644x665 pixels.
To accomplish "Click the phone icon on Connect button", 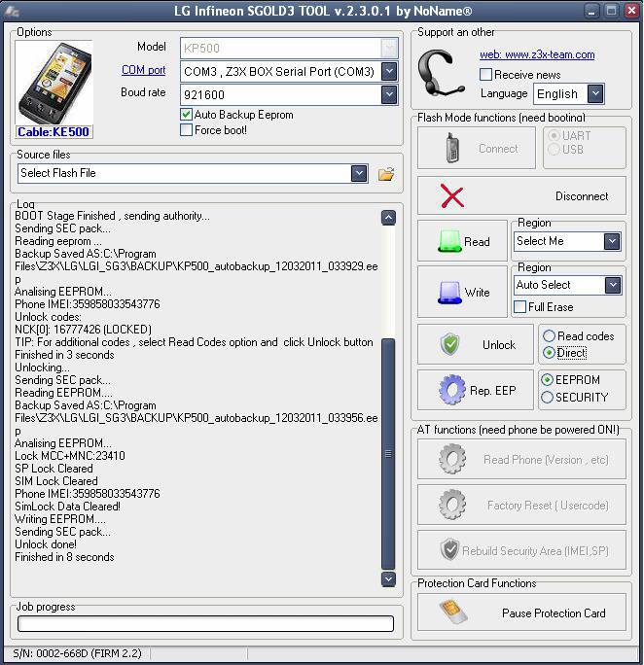I will pos(452,148).
